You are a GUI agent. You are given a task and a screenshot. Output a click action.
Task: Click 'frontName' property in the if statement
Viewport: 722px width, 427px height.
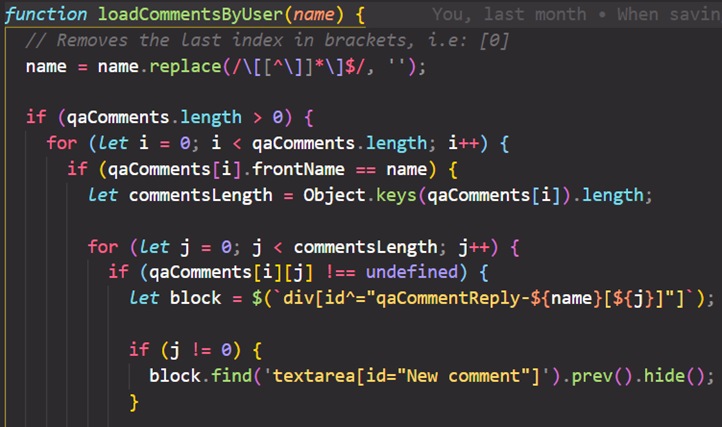tap(298, 170)
